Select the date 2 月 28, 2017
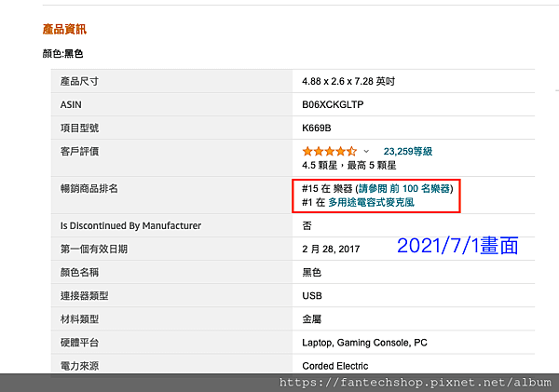Image resolution: width=559 pixels, height=392 pixels. (331, 250)
